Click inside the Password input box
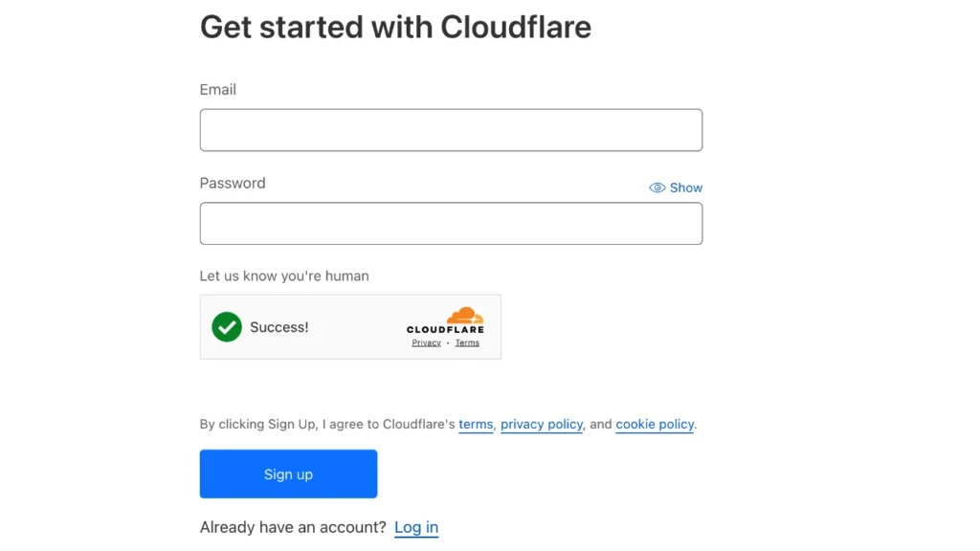Image resolution: width=980 pixels, height=551 pixels. click(451, 224)
